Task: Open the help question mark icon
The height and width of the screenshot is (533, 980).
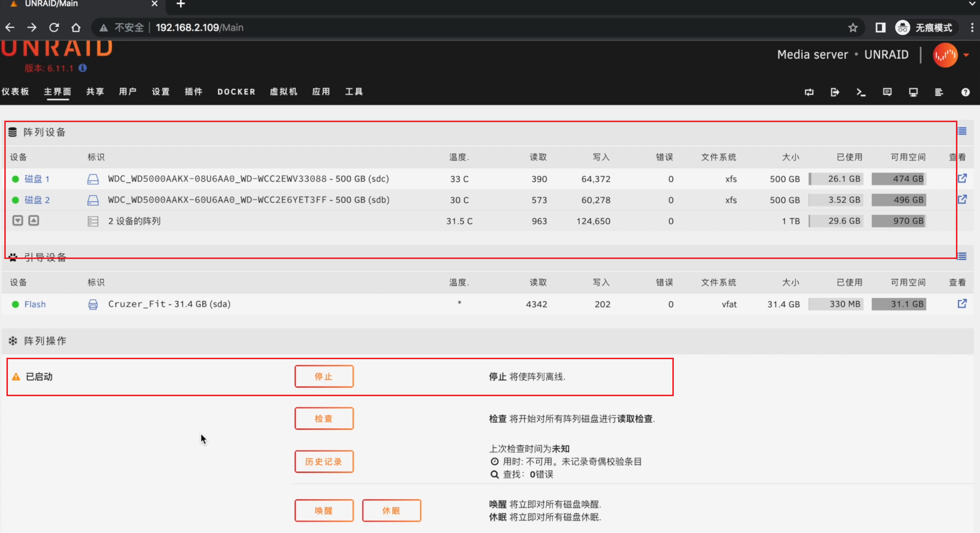Action: (x=965, y=92)
